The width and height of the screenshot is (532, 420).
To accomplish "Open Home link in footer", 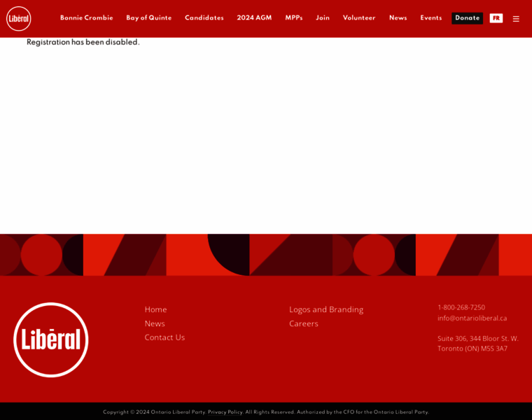I will (155, 309).
